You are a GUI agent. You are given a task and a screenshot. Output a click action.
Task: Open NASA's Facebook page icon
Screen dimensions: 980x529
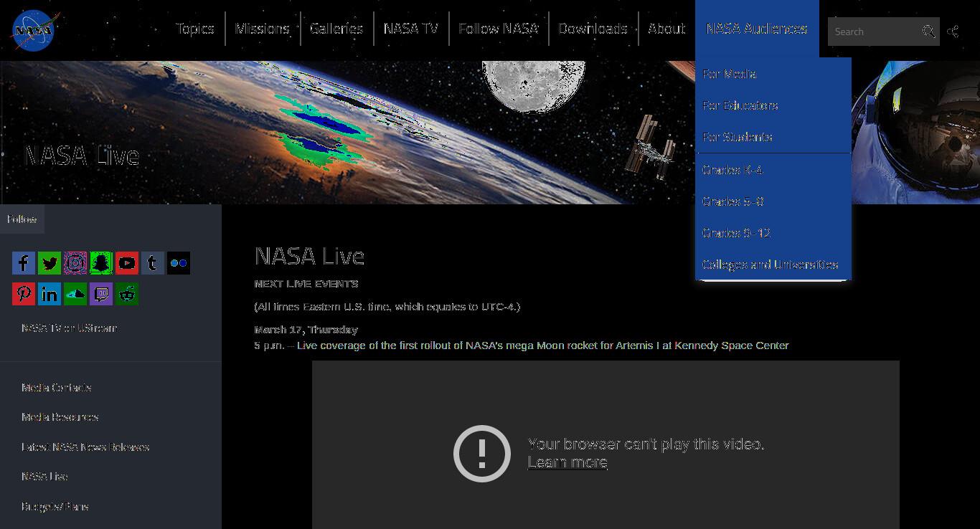click(24, 263)
